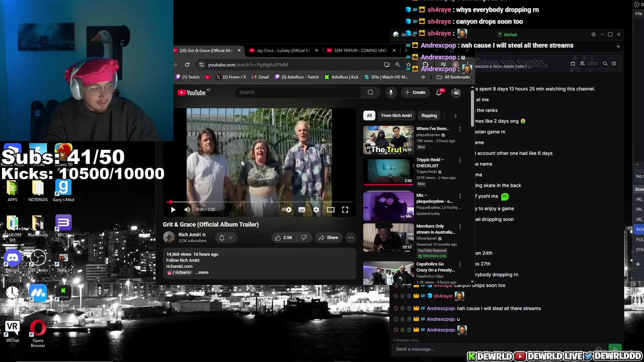Like the video with 2.5K likes
This screenshot has width=644, height=362.
(283, 237)
